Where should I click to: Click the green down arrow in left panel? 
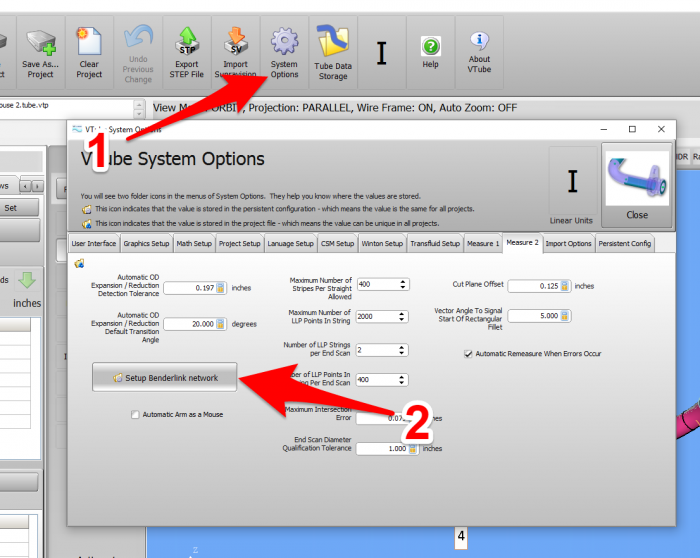pyautogui.click(x=27, y=280)
